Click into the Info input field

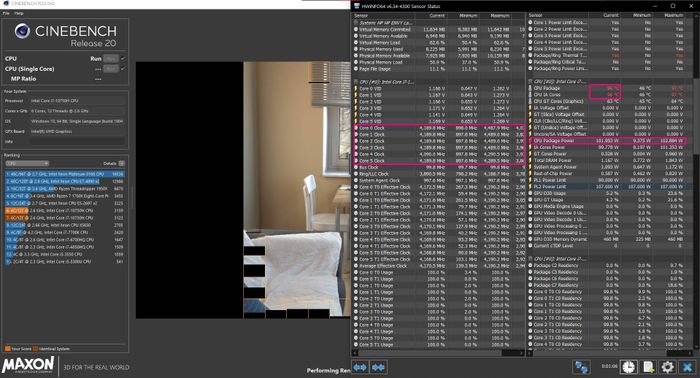tap(78, 141)
